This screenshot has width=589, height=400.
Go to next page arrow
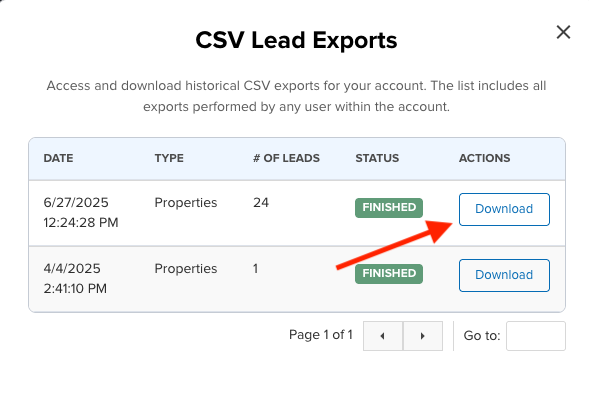point(423,336)
